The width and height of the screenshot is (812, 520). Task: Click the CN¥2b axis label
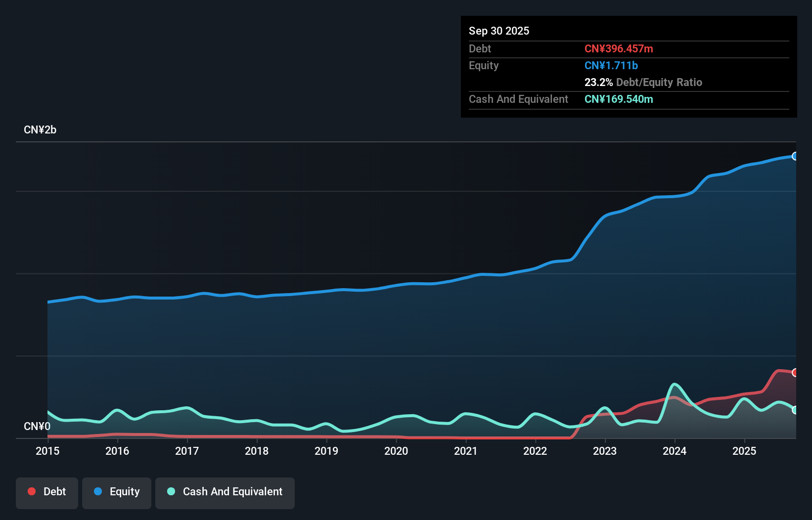point(40,130)
